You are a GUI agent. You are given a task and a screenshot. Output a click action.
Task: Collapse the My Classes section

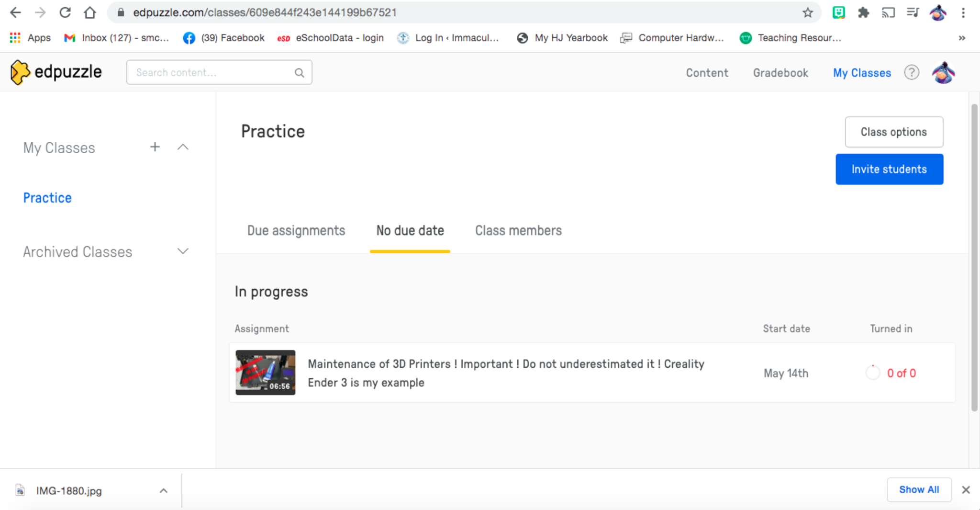pyautogui.click(x=183, y=147)
